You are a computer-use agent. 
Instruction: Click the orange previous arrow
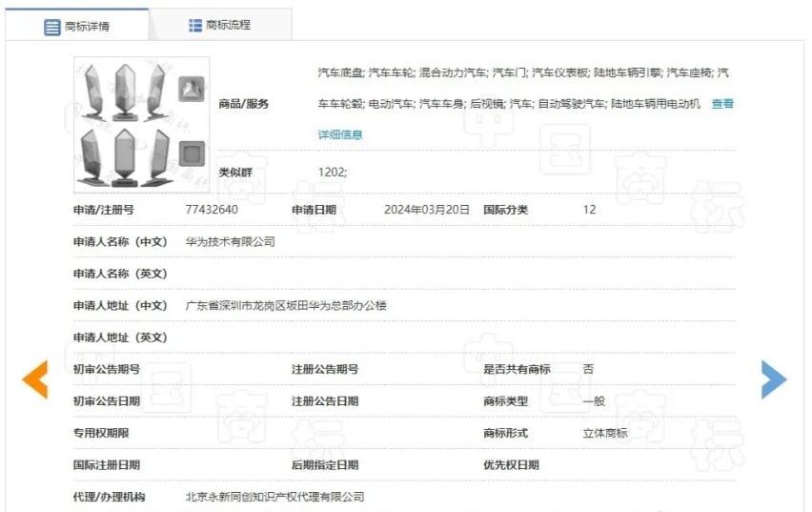point(35,379)
